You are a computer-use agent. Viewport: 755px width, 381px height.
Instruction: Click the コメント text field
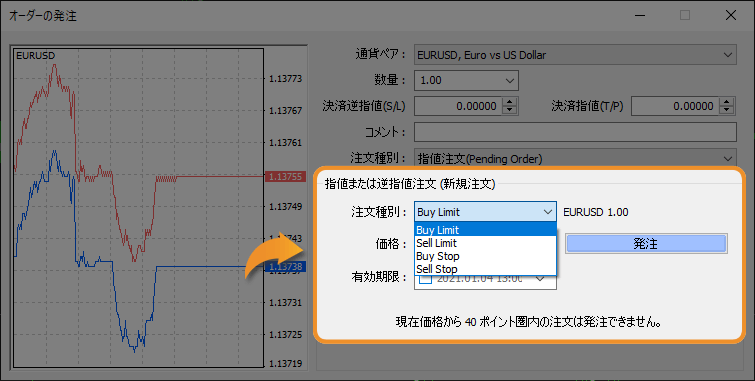(x=575, y=132)
